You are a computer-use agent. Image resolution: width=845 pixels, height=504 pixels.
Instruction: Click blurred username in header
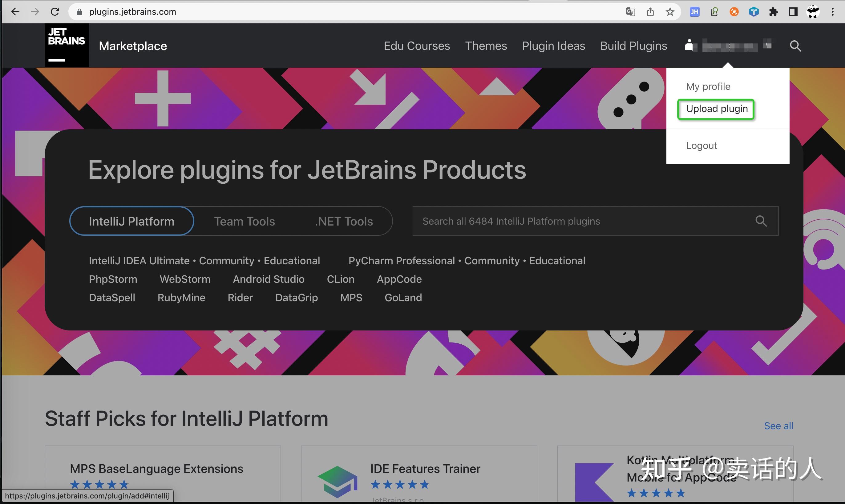click(730, 46)
